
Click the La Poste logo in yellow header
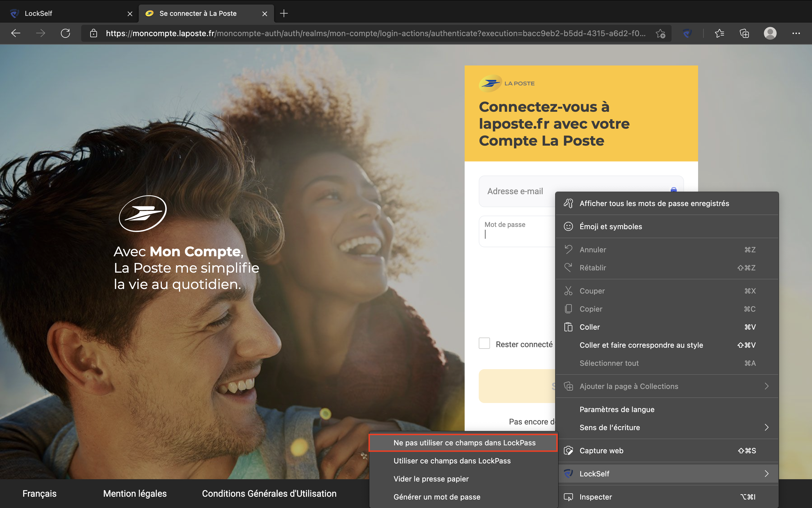(507, 83)
